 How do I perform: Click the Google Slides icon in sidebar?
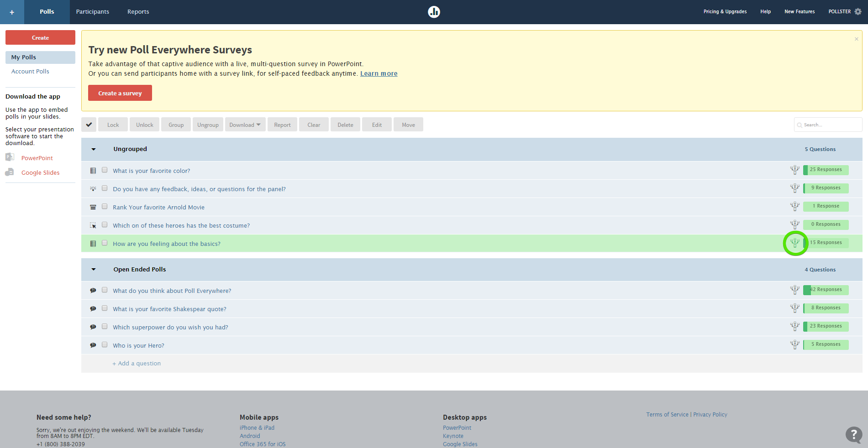[x=10, y=172]
